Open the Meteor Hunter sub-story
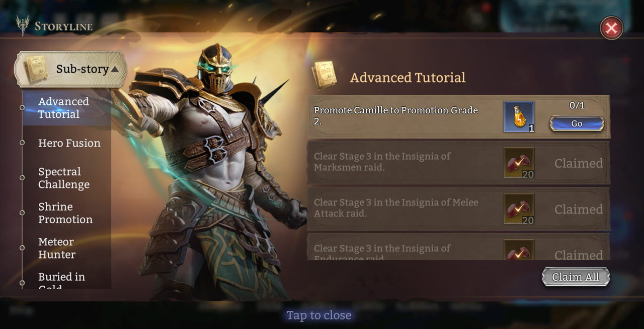644x329 pixels. click(x=57, y=248)
